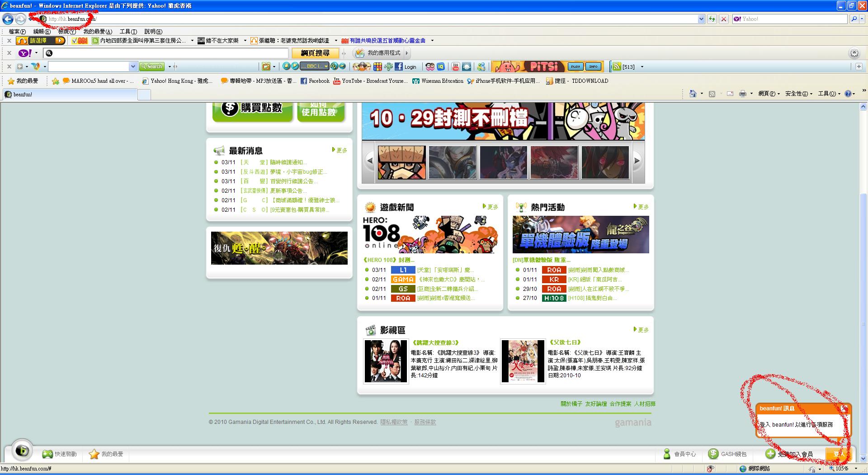Open the 工具(O) command bar dropdown
The height and width of the screenshot is (475, 868).
point(829,94)
